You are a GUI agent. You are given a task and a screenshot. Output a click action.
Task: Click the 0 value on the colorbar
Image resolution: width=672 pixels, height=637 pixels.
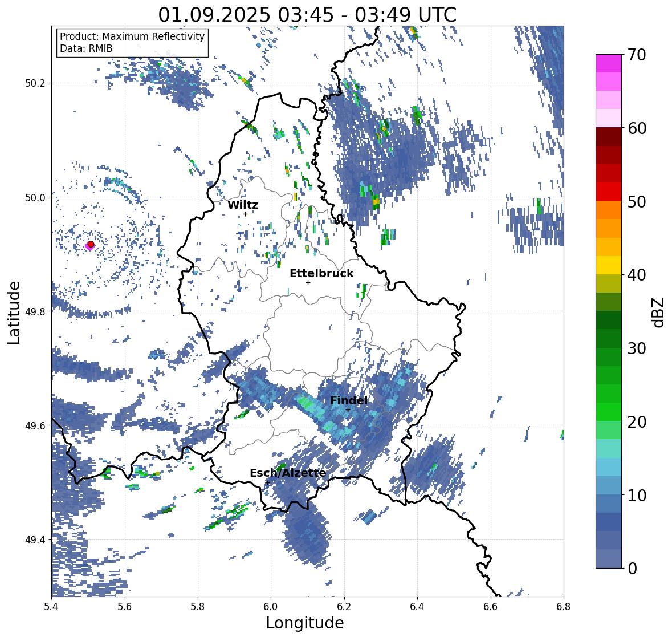click(633, 569)
